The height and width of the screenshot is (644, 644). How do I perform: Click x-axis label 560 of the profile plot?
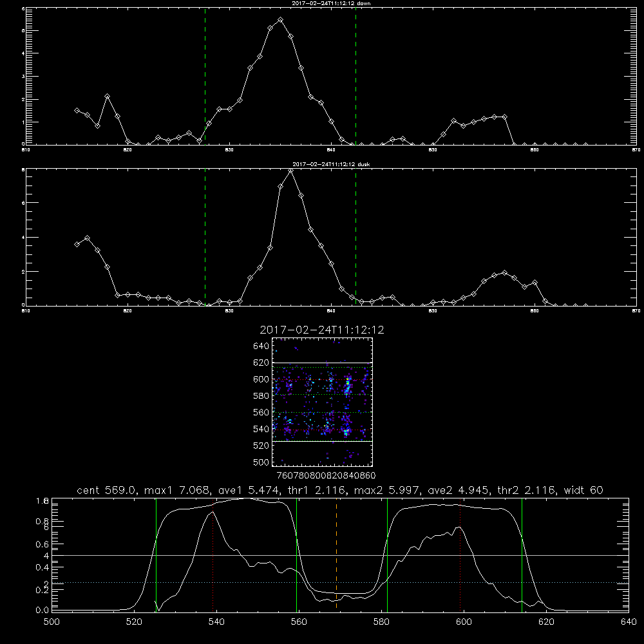pos(299,622)
